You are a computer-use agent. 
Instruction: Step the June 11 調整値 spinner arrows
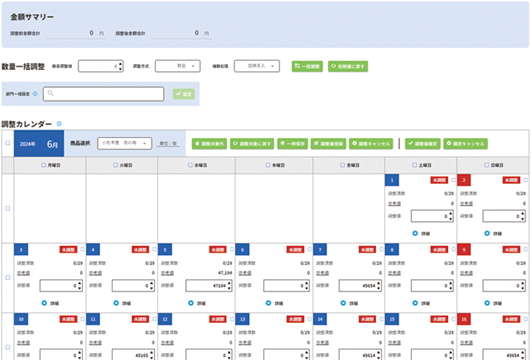tap(152, 355)
